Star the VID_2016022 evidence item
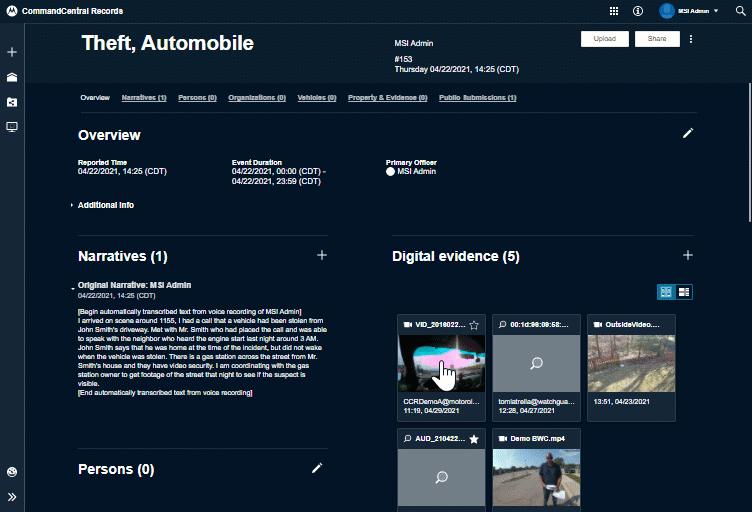Image resolution: width=752 pixels, height=512 pixels. (474, 325)
